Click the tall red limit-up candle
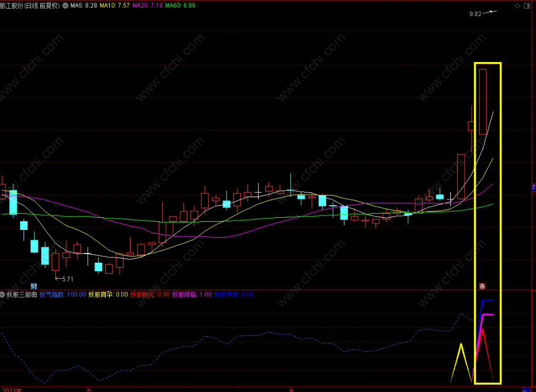The image size is (536, 392). (x=483, y=102)
